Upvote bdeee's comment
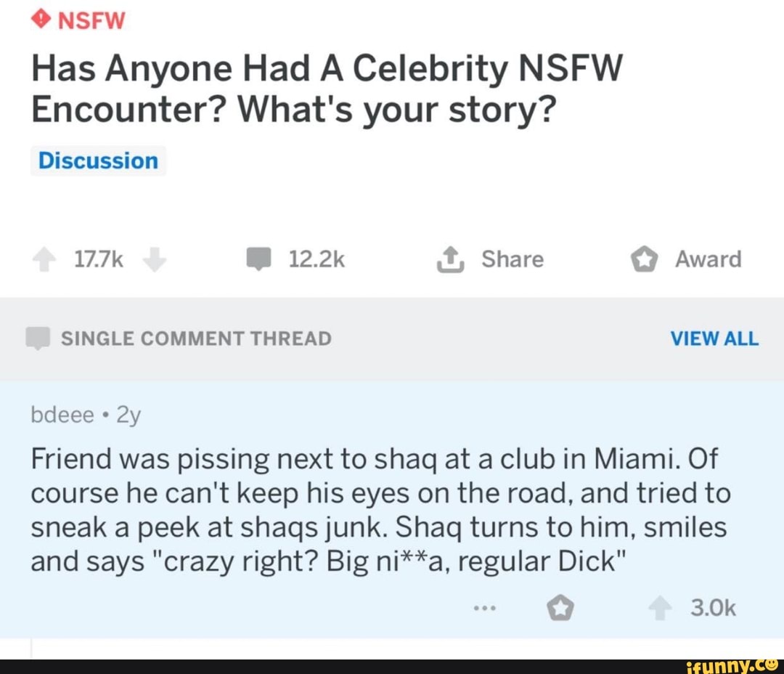 click(x=661, y=609)
